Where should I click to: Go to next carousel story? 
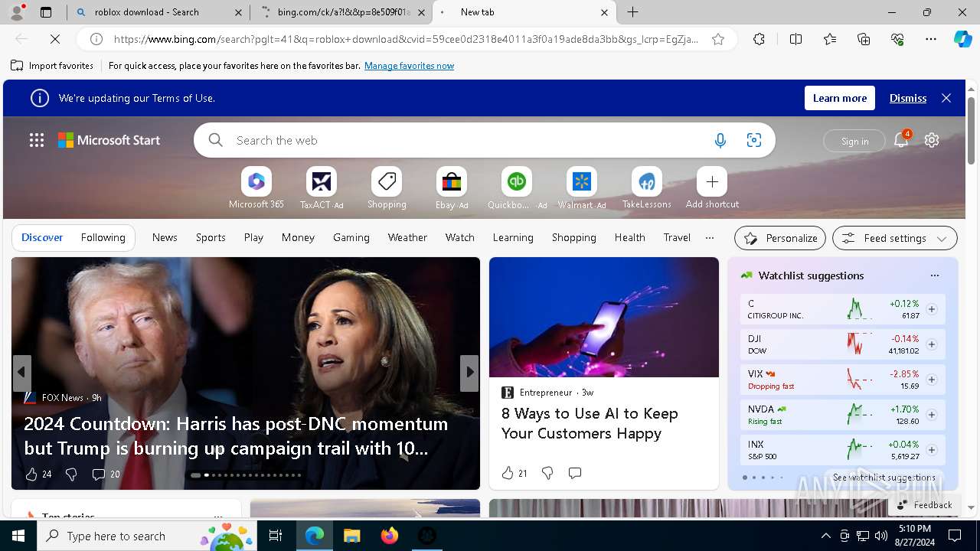pos(469,372)
